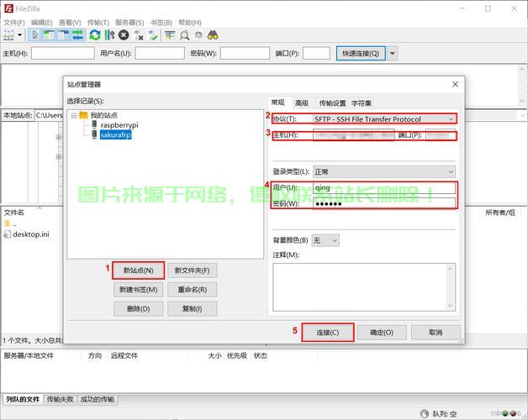The width and height of the screenshot is (528, 420).
Task: Open the 查看(V) menu
Action: (x=70, y=23)
